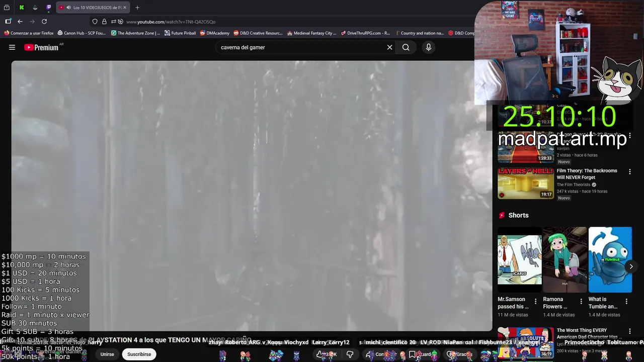644x362 pixels.
Task: Open the tracking protection shield icon
Action: tap(95, 22)
